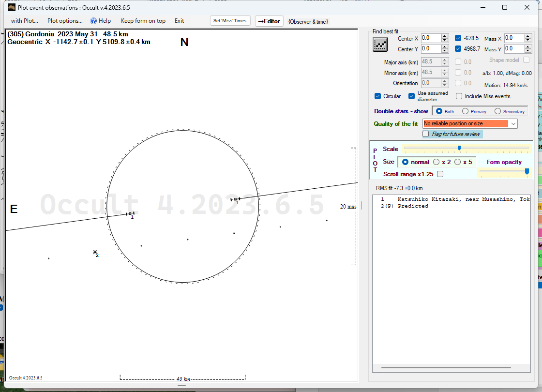The image size is (542, 392).
Task: Click the blue Help question mark icon
Action: [94, 21]
